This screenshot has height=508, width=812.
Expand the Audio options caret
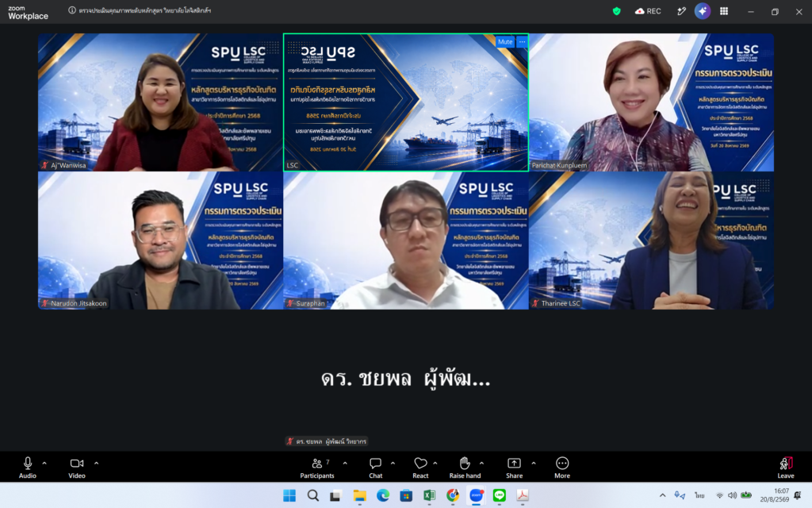click(x=44, y=464)
